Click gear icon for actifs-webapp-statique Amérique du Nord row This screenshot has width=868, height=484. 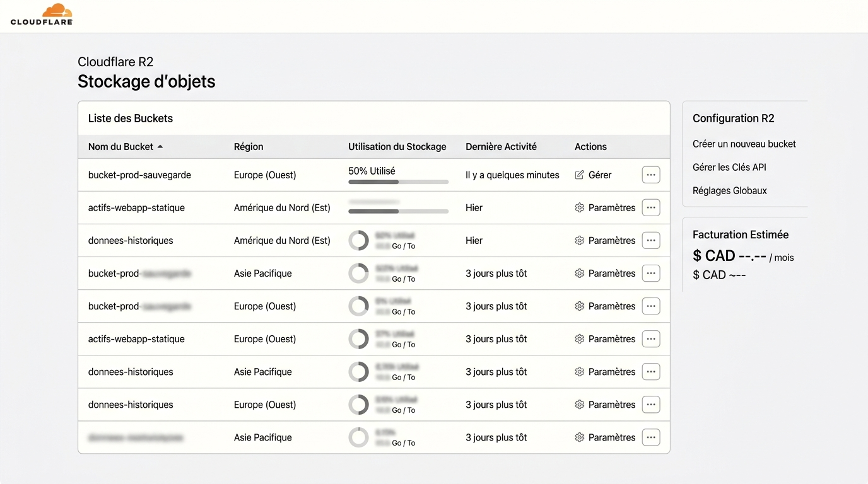580,207
